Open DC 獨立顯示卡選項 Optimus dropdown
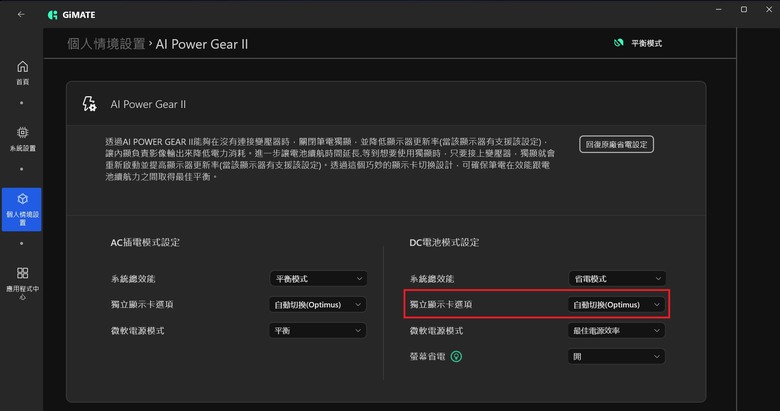This screenshot has width=780, height=411. (x=617, y=305)
